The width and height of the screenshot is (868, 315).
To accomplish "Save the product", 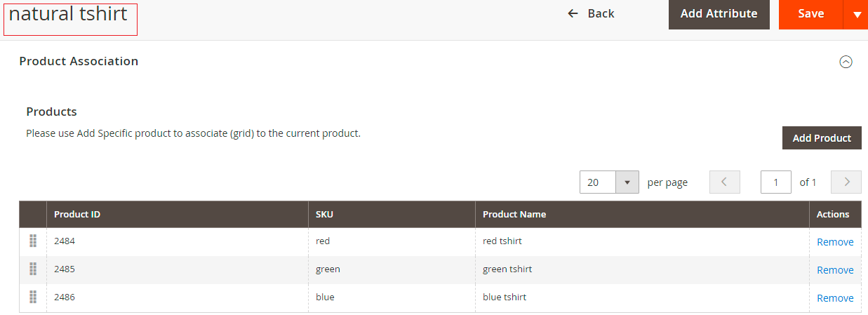I will click(810, 14).
